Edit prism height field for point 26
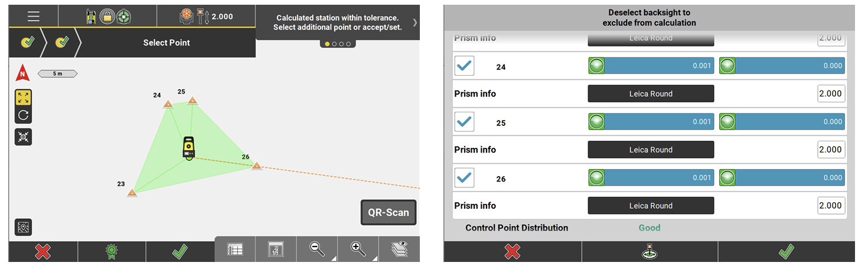The height and width of the screenshot is (272, 868). (x=831, y=206)
